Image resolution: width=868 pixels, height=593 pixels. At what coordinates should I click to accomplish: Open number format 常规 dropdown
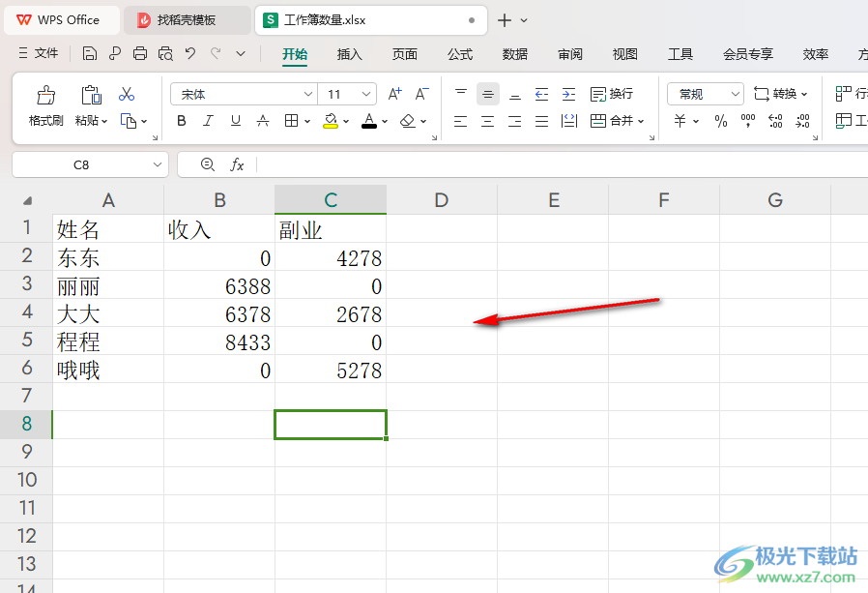point(736,94)
